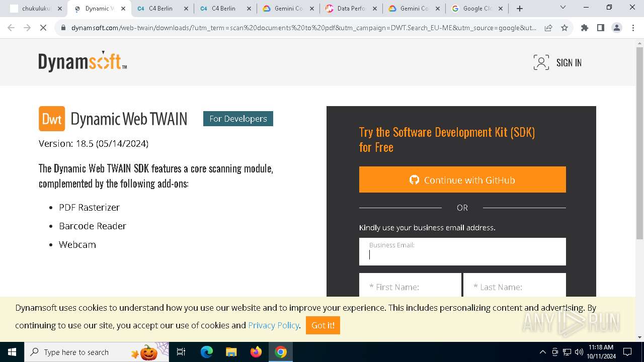
Task: Click Chrome icon in taskbar
Action: click(281, 352)
